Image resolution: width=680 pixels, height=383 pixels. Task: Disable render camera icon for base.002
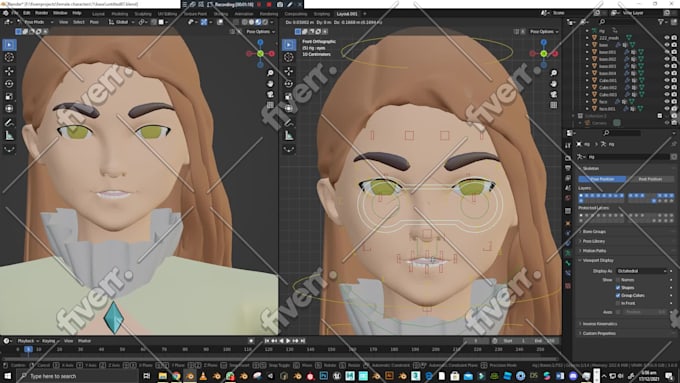[x=674, y=59]
